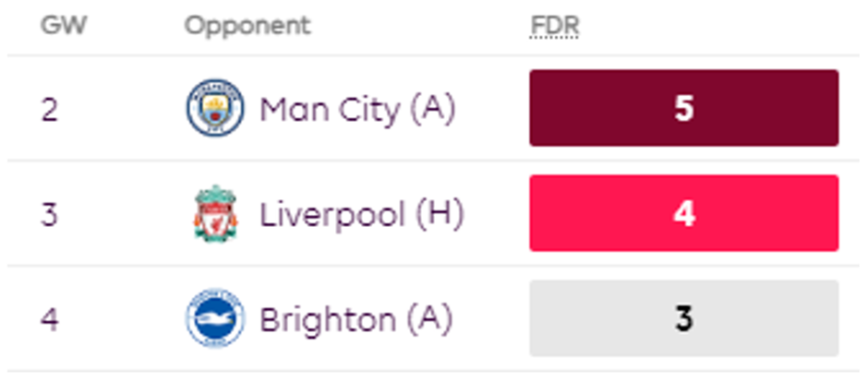Click difficulty rating 4 for Liverpool
Viewport: 868px width, 382px height.
point(683,214)
